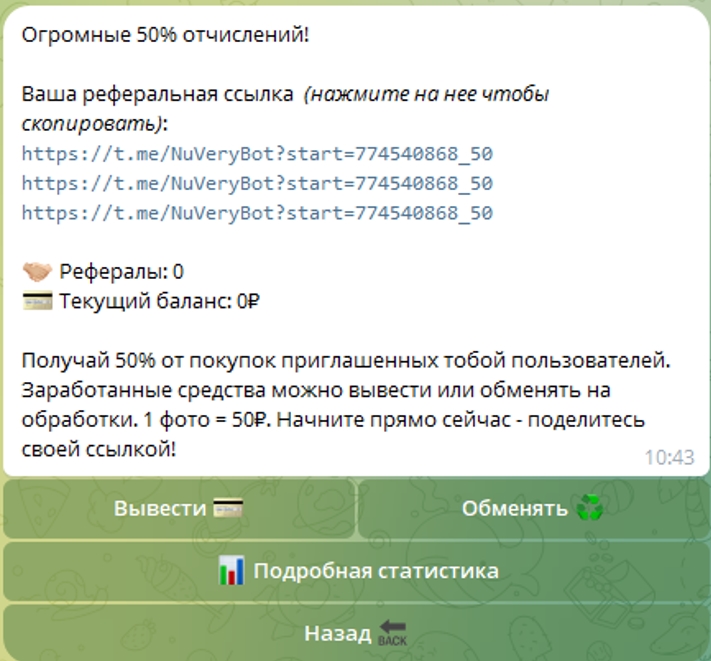Click the credit card emoji beside Текущий баланс
The height and width of the screenshot is (661, 711).
(37, 301)
